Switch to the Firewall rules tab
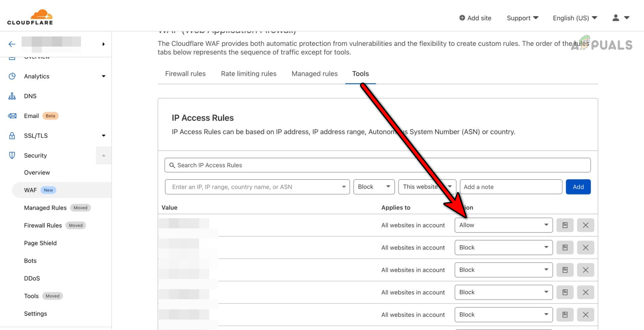 tap(185, 74)
